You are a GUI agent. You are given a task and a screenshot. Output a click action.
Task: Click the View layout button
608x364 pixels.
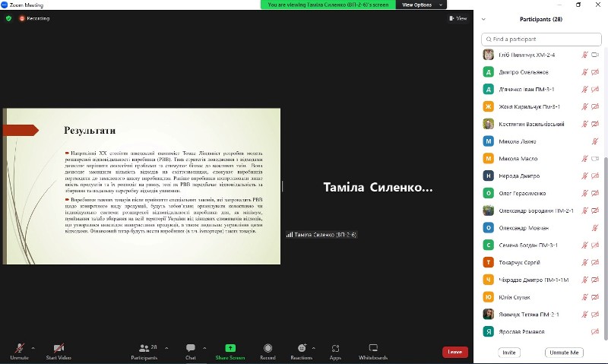point(458,18)
